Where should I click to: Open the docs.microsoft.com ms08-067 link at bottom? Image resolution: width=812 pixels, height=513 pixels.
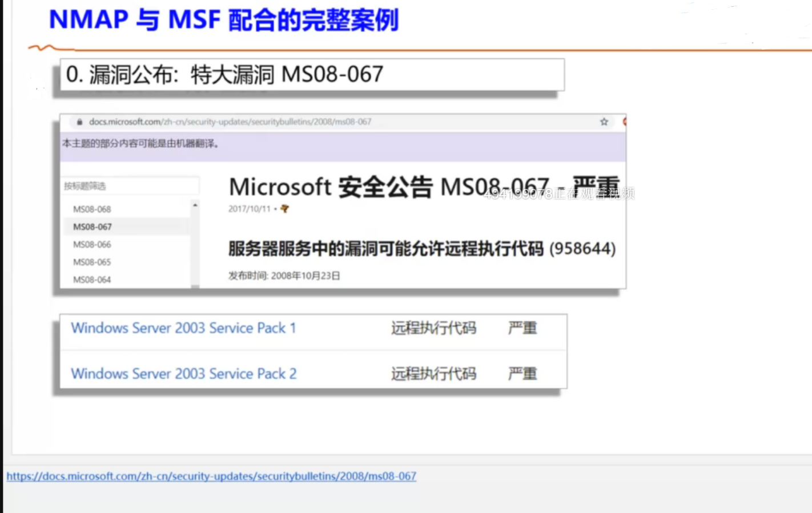click(211, 476)
